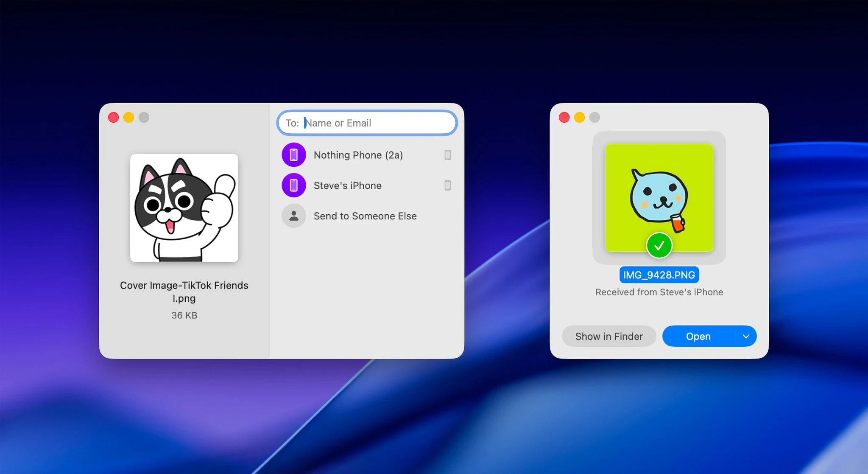
Task: Click the purple Steve's iPhone device icon
Action: (x=293, y=185)
